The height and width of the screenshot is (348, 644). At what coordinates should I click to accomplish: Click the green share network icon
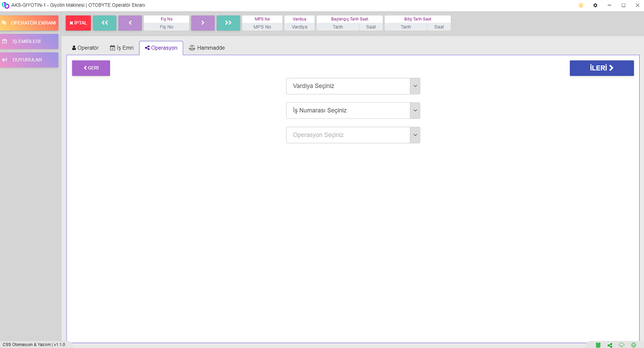(610, 345)
